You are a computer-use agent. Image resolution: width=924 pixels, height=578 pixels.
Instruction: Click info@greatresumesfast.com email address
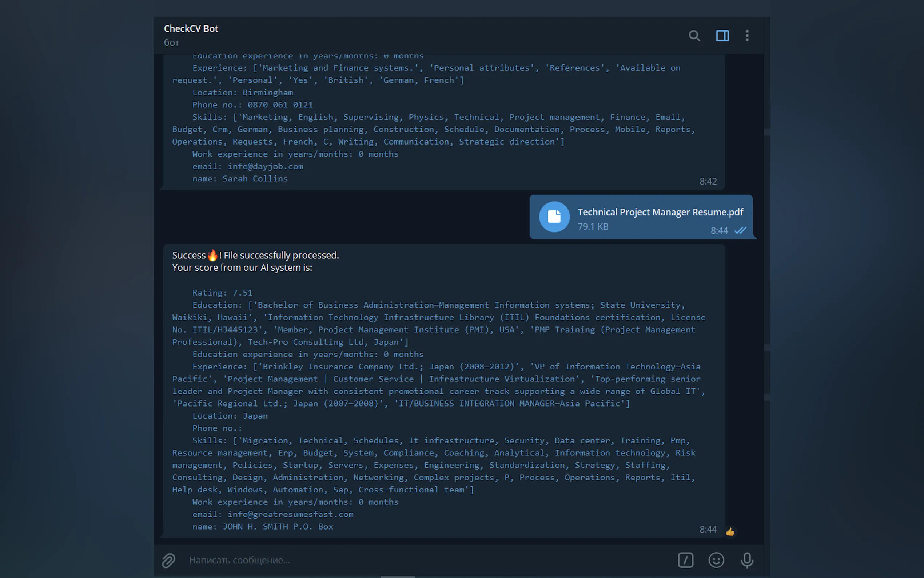click(290, 515)
